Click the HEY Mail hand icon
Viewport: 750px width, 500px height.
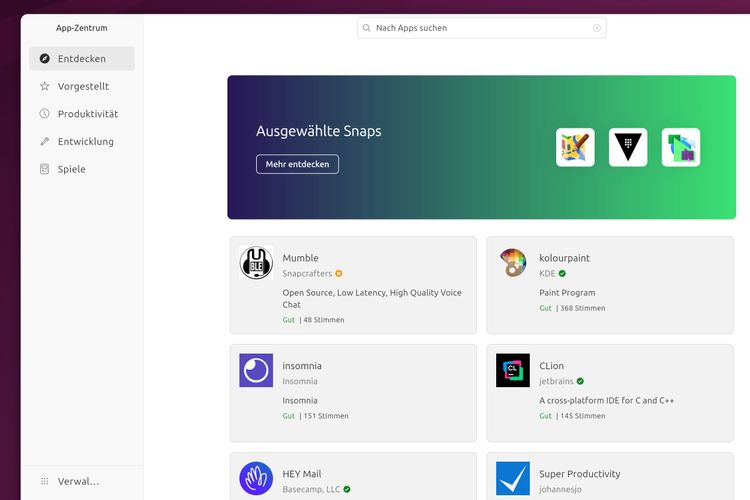(x=256, y=478)
